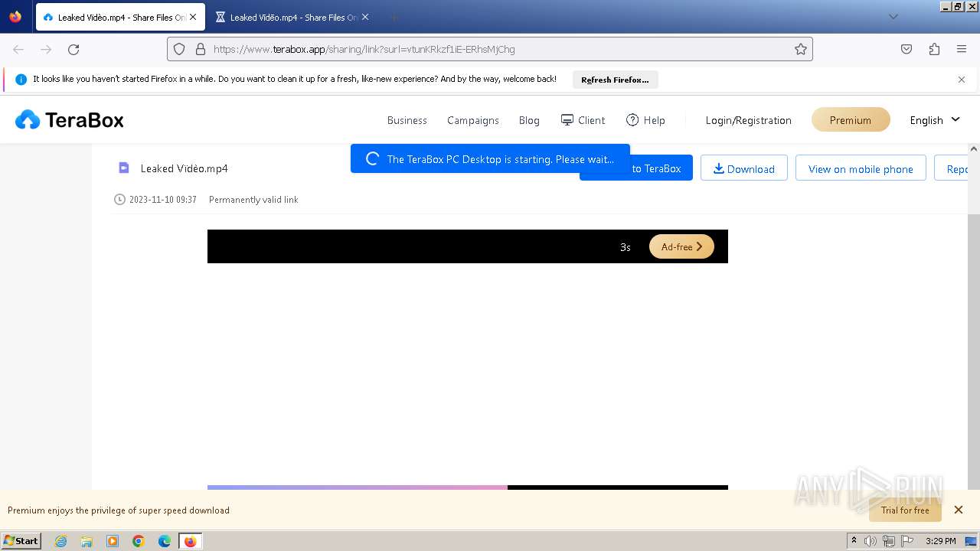Open the Blog menu item
The height and width of the screenshot is (551, 980).
coord(529,120)
